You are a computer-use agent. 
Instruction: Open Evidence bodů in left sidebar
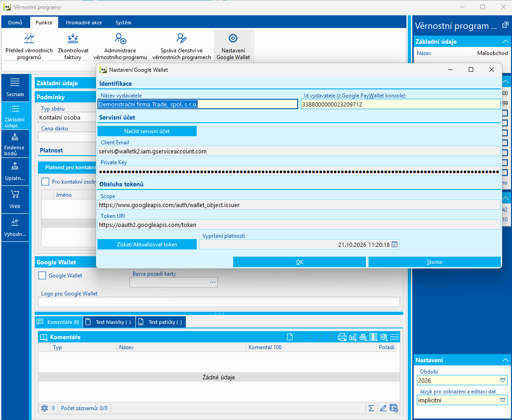[15, 144]
